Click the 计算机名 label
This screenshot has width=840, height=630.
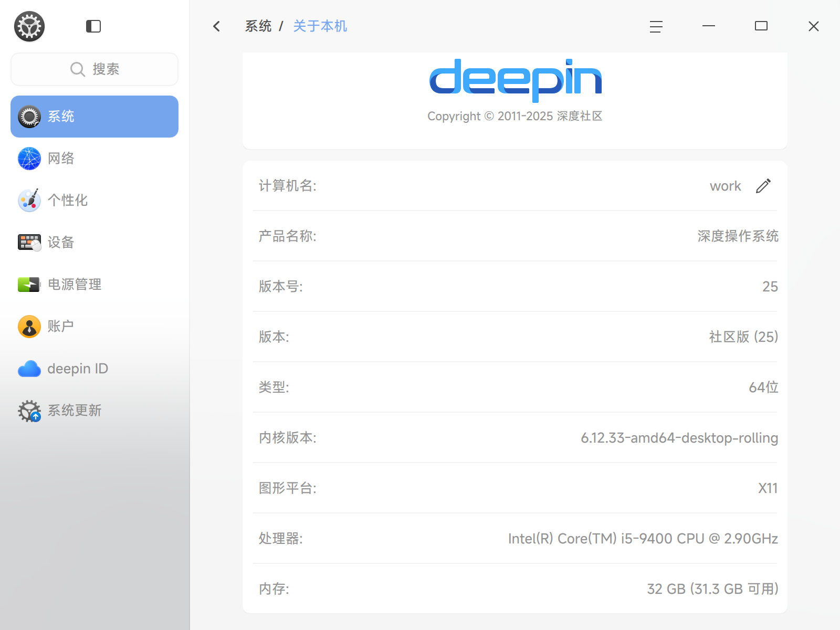[x=288, y=186]
